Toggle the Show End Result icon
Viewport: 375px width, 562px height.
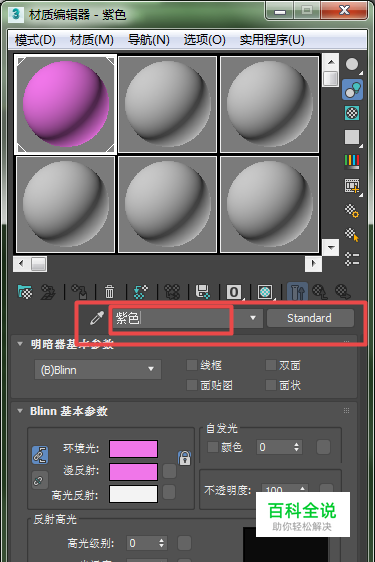click(x=297, y=291)
